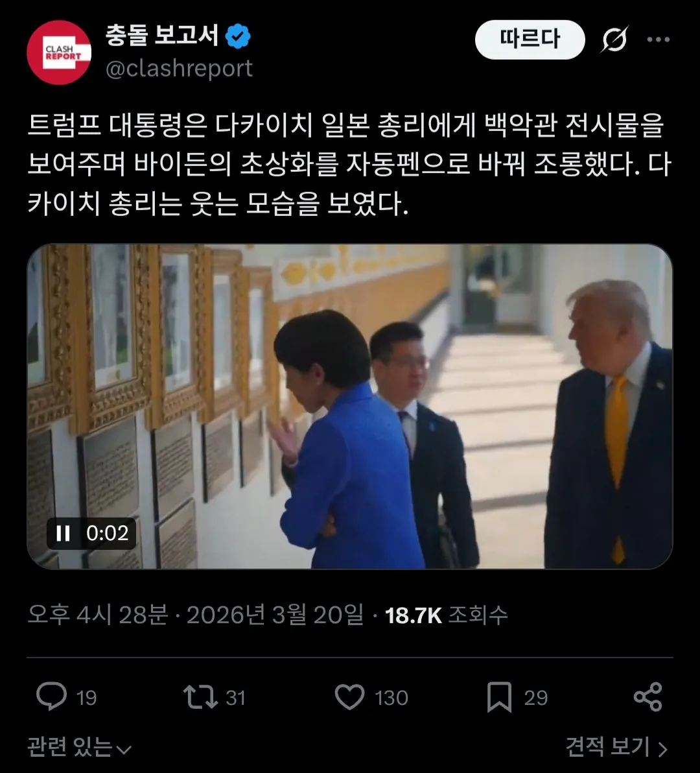Click the Korean post text body
The height and width of the screenshot is (773, 700).
350,164
